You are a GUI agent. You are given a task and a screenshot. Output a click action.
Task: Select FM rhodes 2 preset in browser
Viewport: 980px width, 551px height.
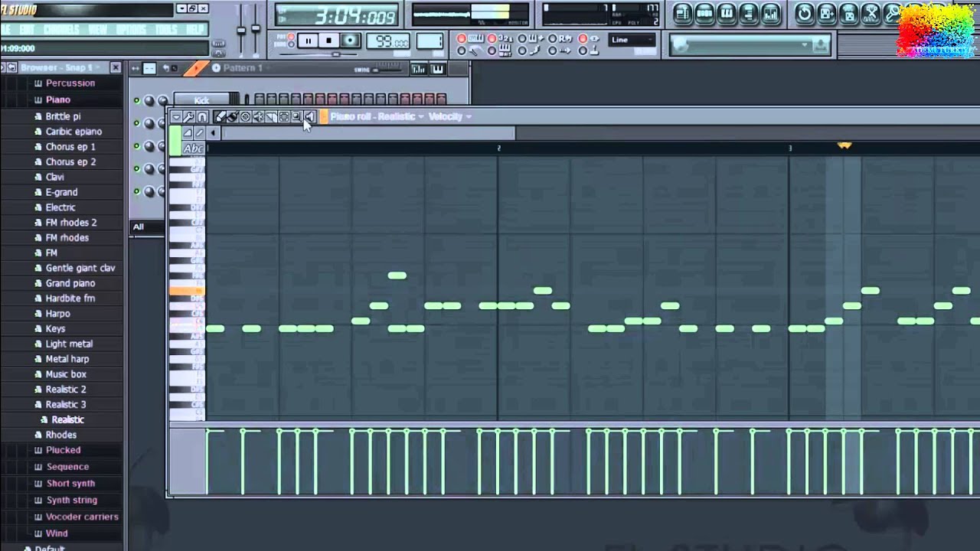(71, 223)
